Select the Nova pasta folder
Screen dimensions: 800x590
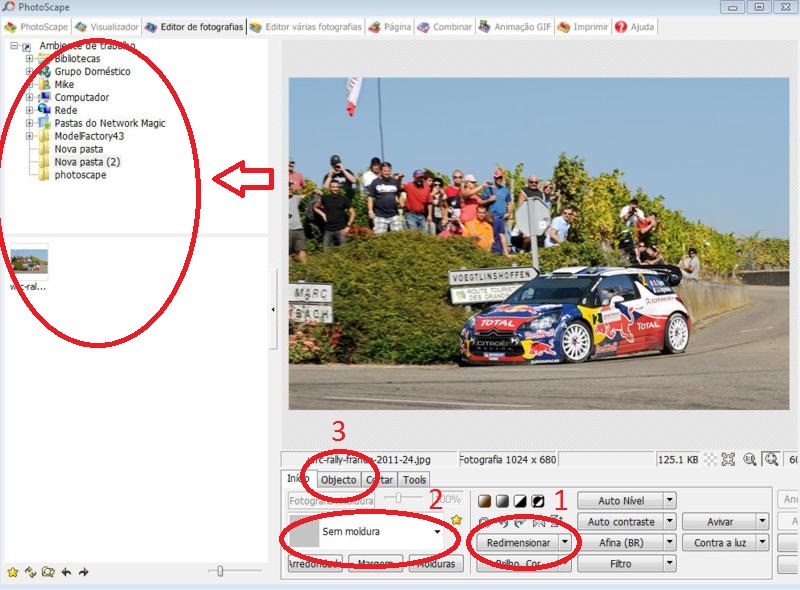(79, 149)
